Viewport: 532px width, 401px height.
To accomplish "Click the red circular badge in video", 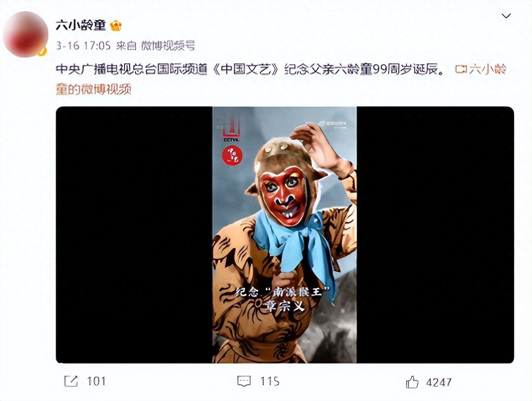I will click(x=232, y=156).
